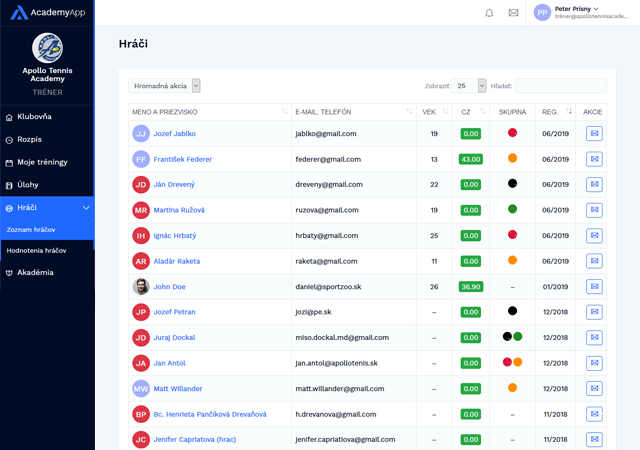
Task: Click the Apollo Tennis Academy club emblem
Action: point(47,48)
